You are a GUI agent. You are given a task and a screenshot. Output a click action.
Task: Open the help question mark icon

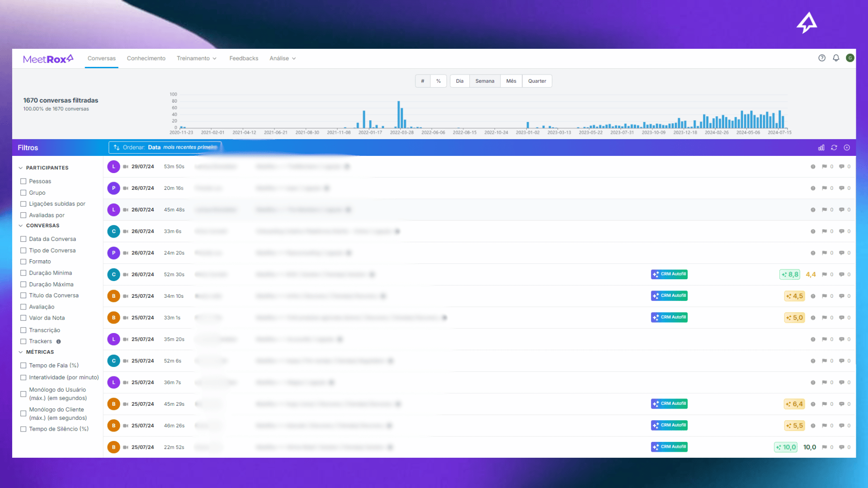[x=822, y=58]
